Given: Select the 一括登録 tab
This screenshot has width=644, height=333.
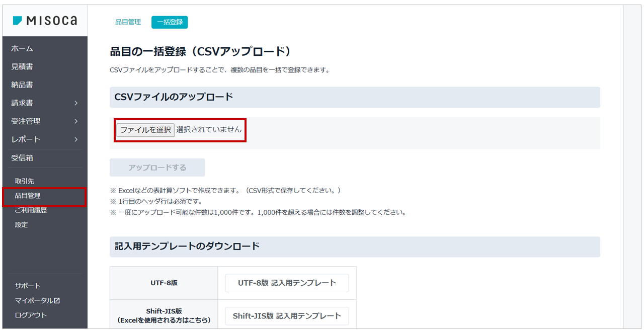Looking at the screenshot, I should [x=170, y=22].
